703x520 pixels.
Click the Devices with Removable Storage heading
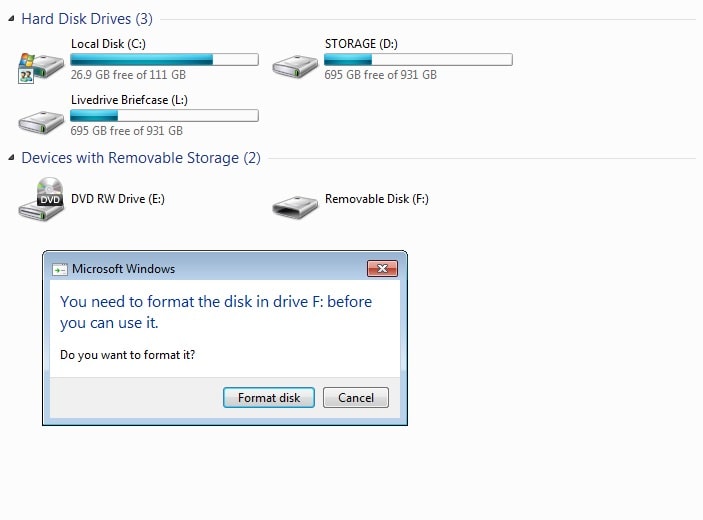[x=141, y=158]
